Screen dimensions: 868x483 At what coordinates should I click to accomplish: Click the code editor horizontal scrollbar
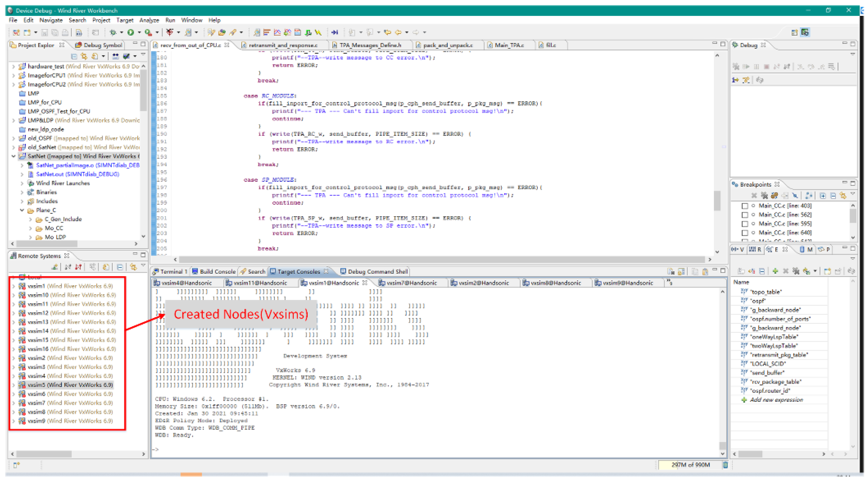(442, 259)
